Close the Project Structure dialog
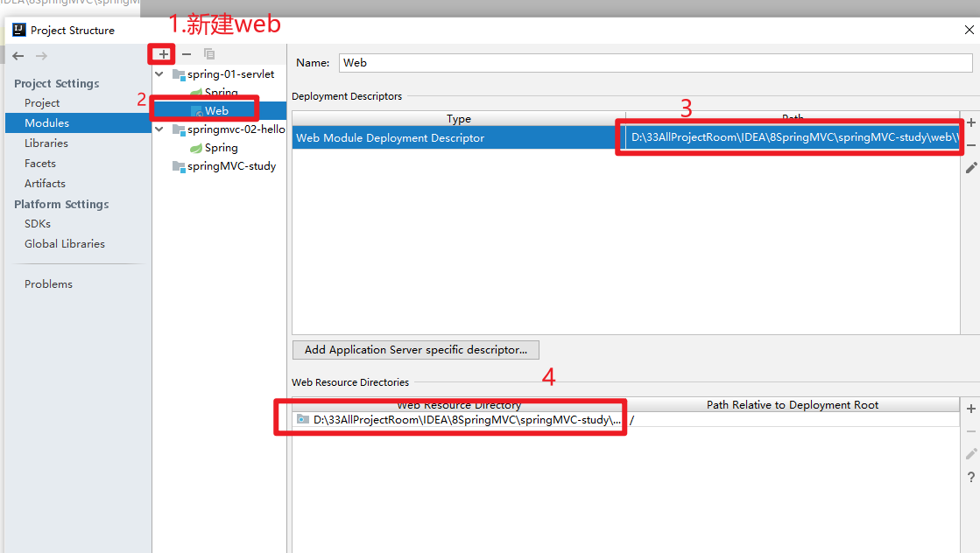980x553 pixels. 969,30
